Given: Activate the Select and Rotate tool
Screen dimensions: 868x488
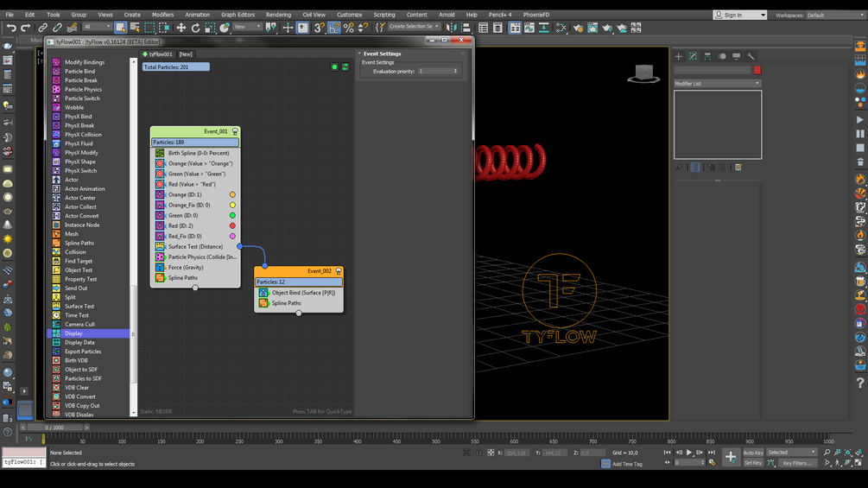Looking at the screenshot, I should click(x=195, y=27).
